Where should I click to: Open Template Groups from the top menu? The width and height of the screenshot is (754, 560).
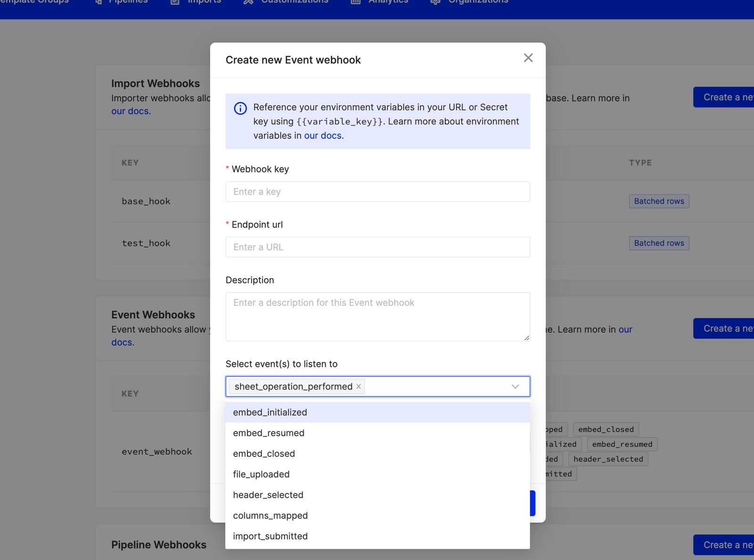33,2
